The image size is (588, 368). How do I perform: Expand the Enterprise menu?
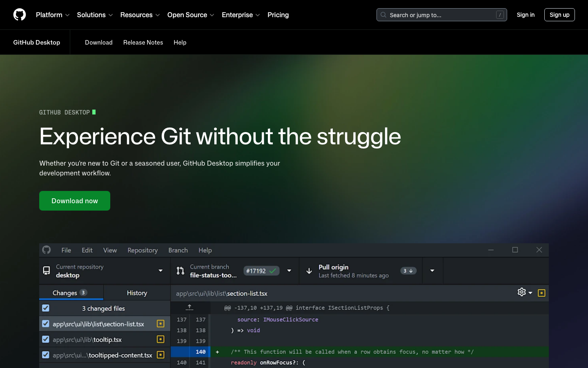click(x=241, y=15)
